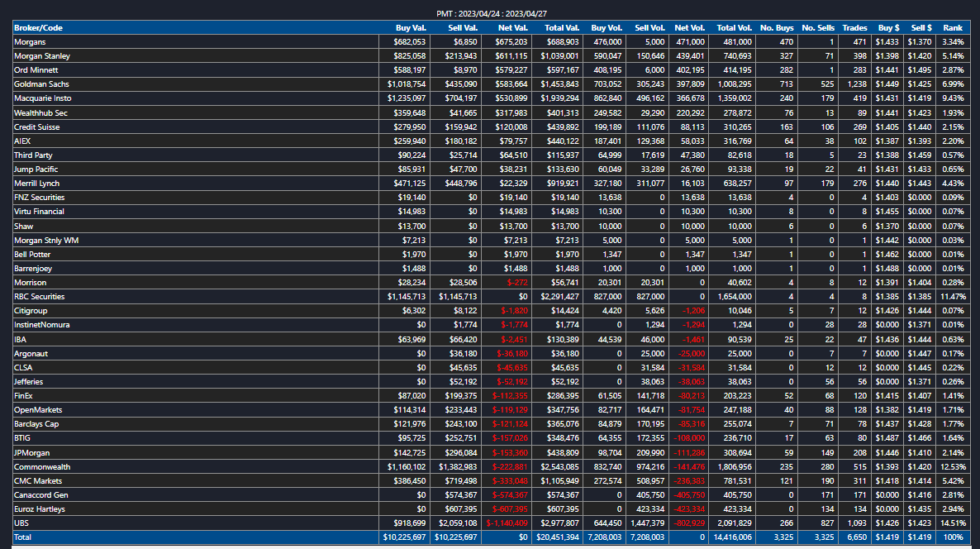Click the Bell Potter broker name
This screenshot has height=549, width=980.
click(x=32, y=255)
